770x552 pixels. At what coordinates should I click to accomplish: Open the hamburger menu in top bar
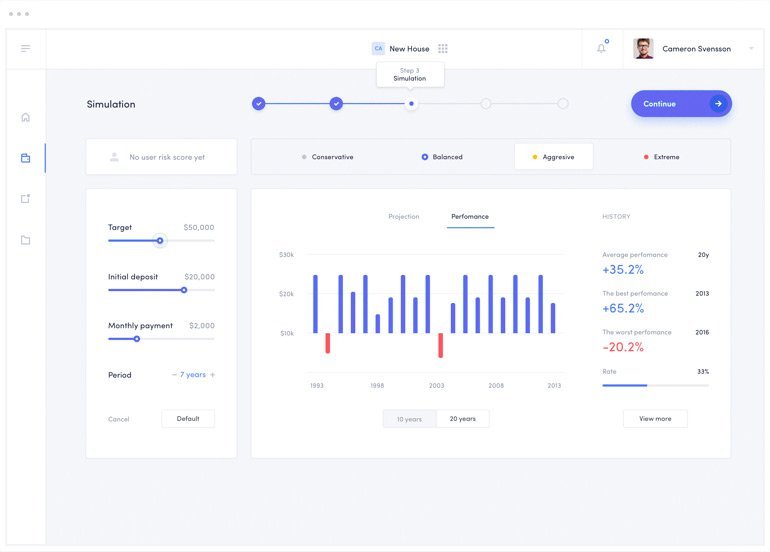[25, 48]
